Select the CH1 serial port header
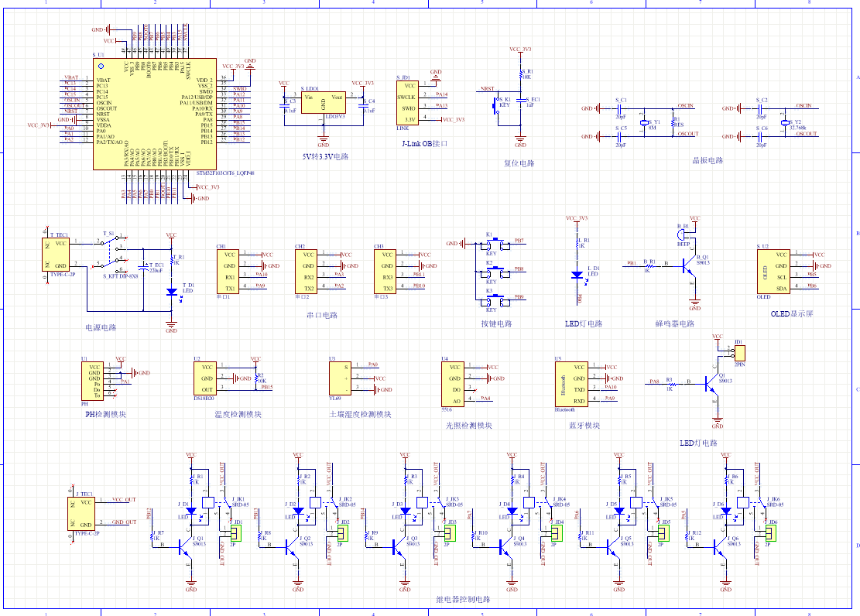This screenshot has width=860, height=616. 228,272
